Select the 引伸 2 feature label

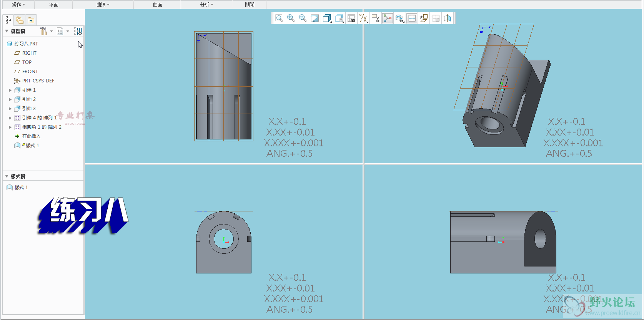[x=29, y=99]
